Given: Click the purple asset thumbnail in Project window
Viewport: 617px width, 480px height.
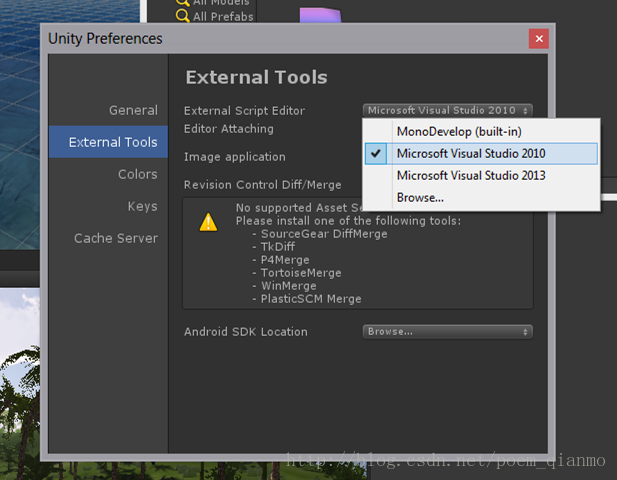Looking at the screenshot, I should click(x=320, y=15).
